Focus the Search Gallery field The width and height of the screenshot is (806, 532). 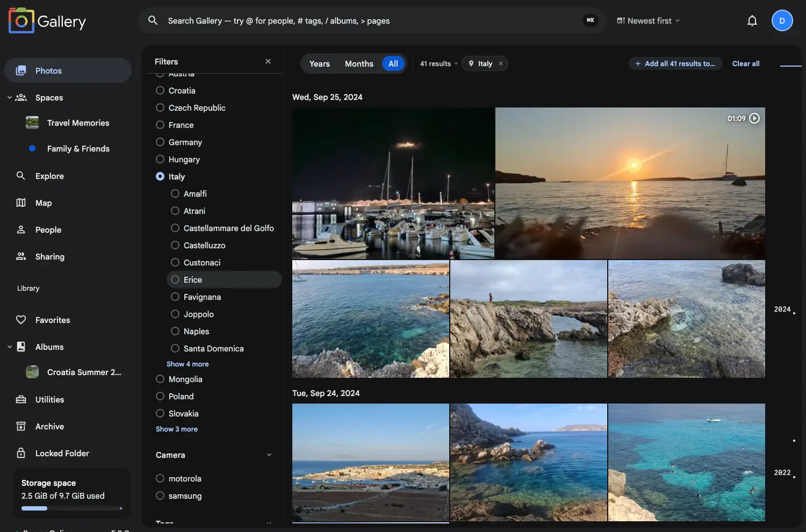click(371, 20)
